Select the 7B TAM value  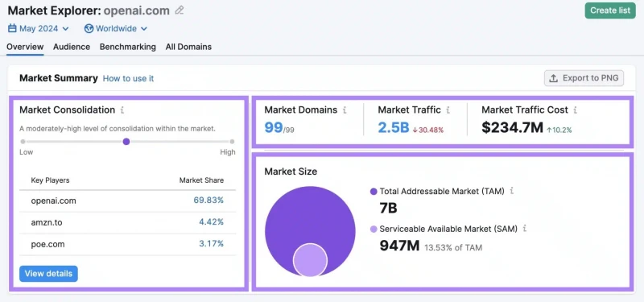(389, 209)
